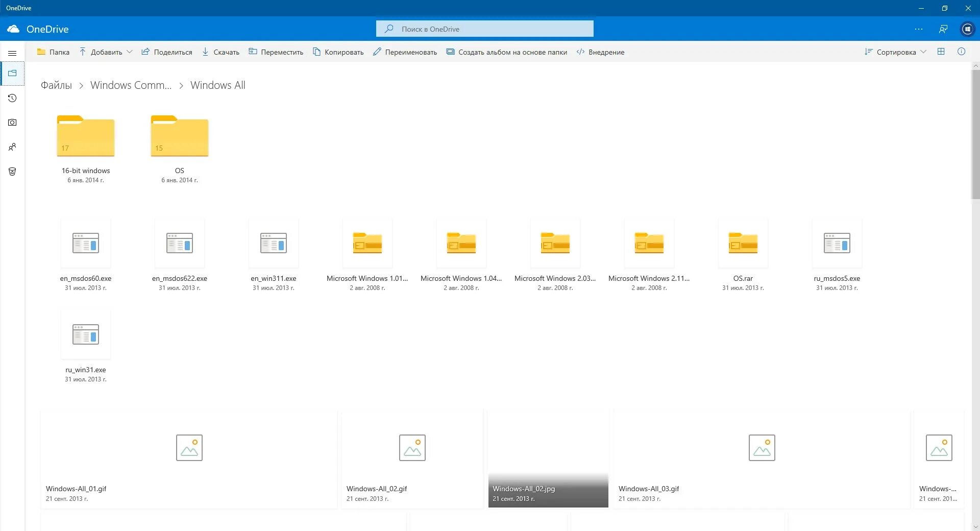The image size is (980, 531).
Task: Go to Windows Comm... breadcrumb folder
Action: coord(131,85)
